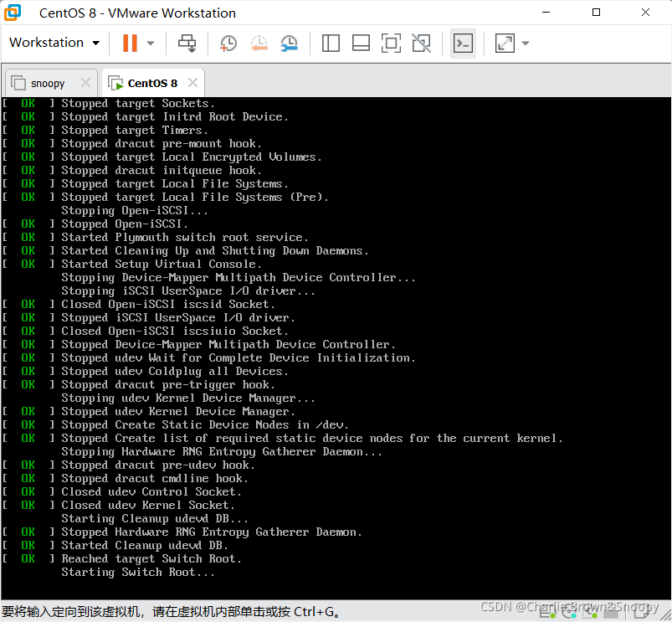Click 'Stopped udev Kernel Device Manager.' line
The image size is (672, 622).
(x=178, y=412)
